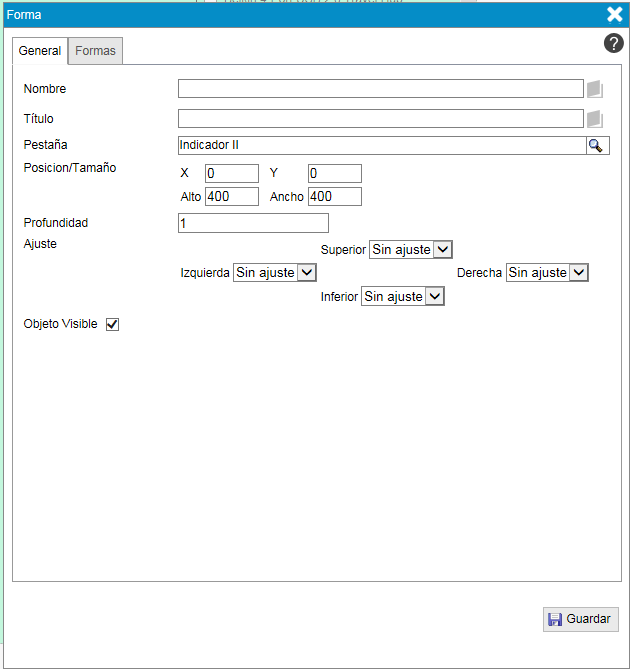The width and height of the screenshot is (630, 669).
Task: Select the Y position input
Action: pyautogui.click(x=334, y=174)
